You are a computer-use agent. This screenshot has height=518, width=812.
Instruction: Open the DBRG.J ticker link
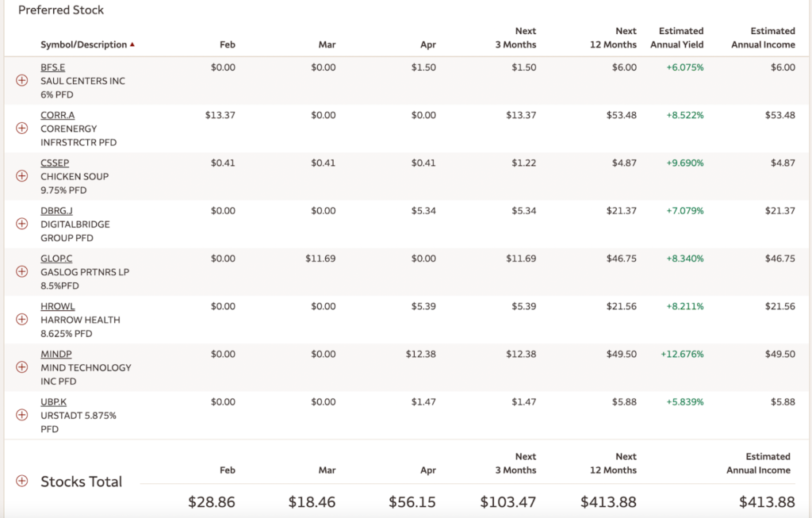(x=56, y=210)
